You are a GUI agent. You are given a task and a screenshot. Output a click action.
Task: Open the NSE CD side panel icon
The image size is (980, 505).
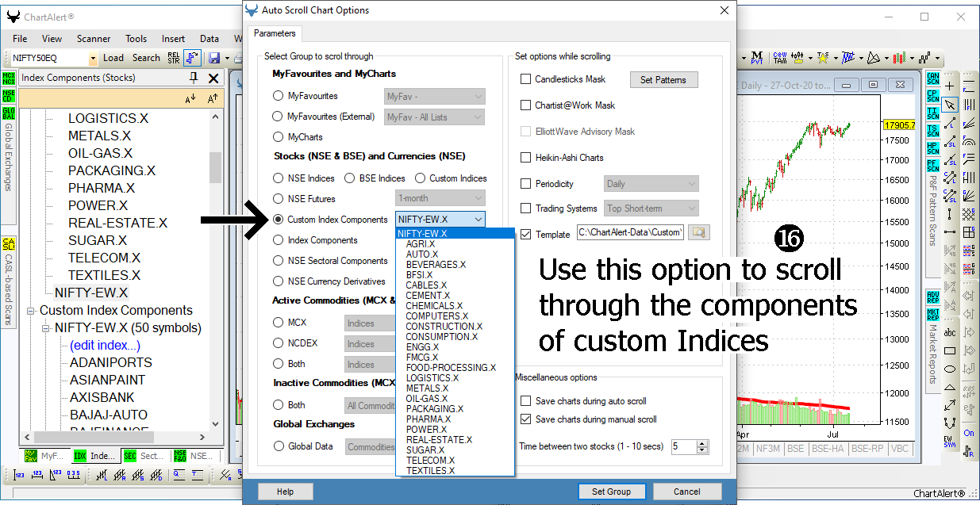9,95
